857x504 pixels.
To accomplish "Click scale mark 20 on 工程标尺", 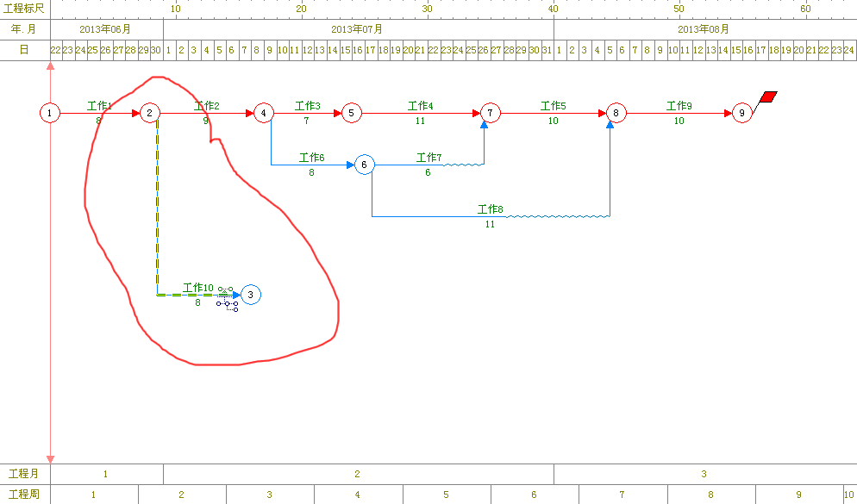I will click(x=301, y=9).
